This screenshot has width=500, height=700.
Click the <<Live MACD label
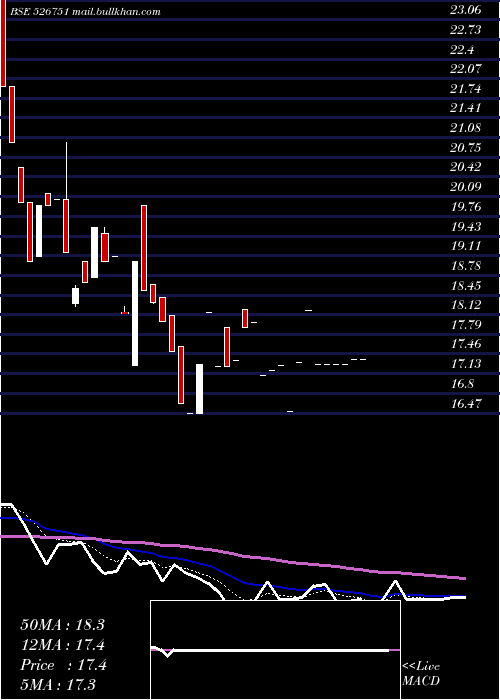click(x=421, y=673)
